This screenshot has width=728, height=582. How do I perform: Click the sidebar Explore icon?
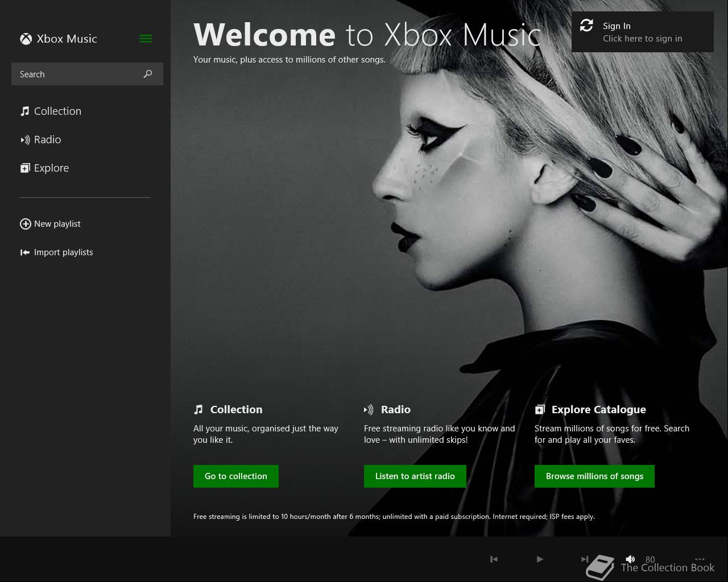[x=25, y=168]
